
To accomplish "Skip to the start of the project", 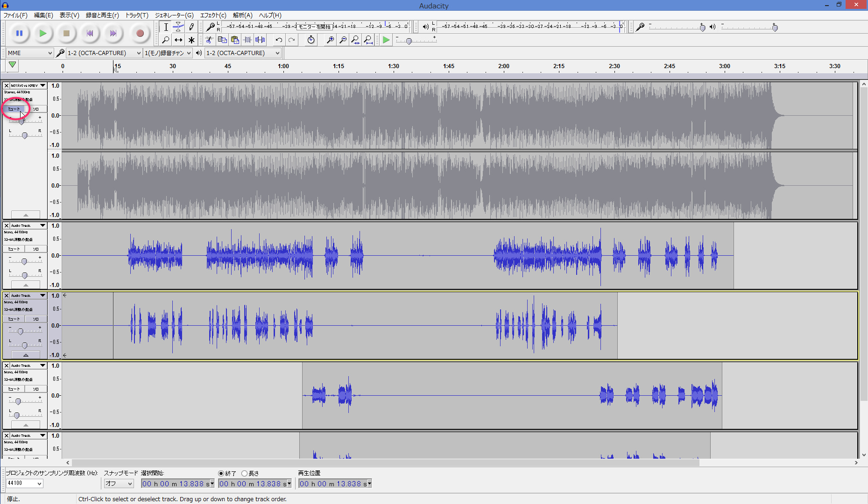I will click(90, 33).
